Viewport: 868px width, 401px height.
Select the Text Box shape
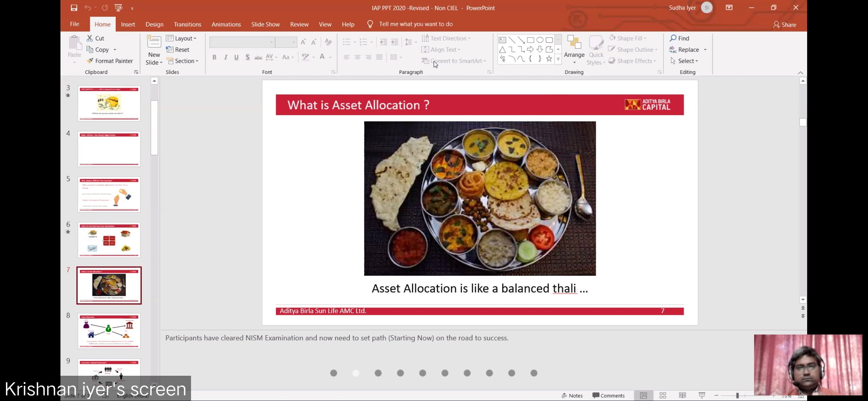(x=503, y=40)
